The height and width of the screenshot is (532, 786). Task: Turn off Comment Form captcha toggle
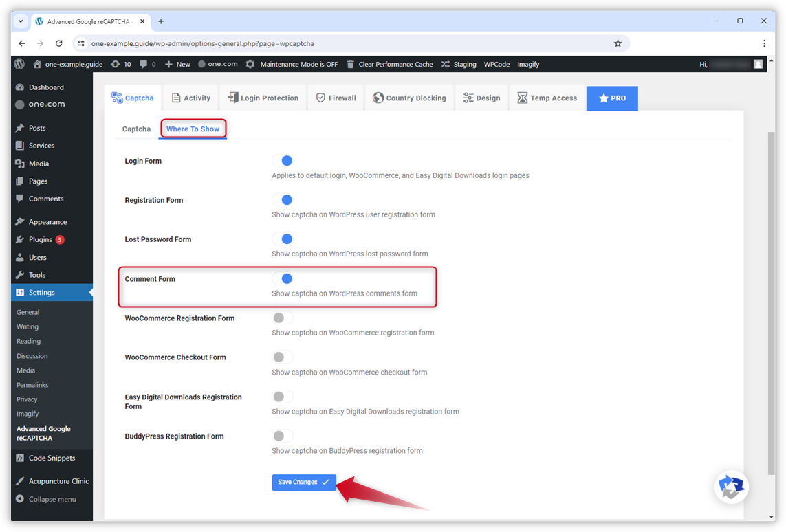283,278
